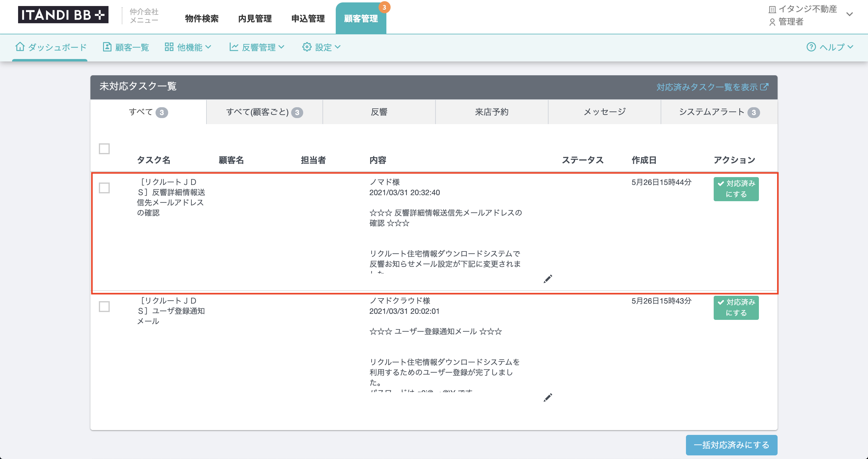Click the orange notification badge on 顧客管理
Screen dimensions: 868x459
pyautogui.click(x=384, y=8)
